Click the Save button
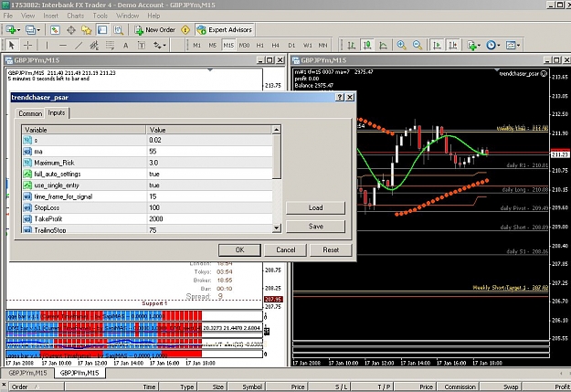This screenshot has width=571, height=392. pyautogui.click(x=315, y=227)
